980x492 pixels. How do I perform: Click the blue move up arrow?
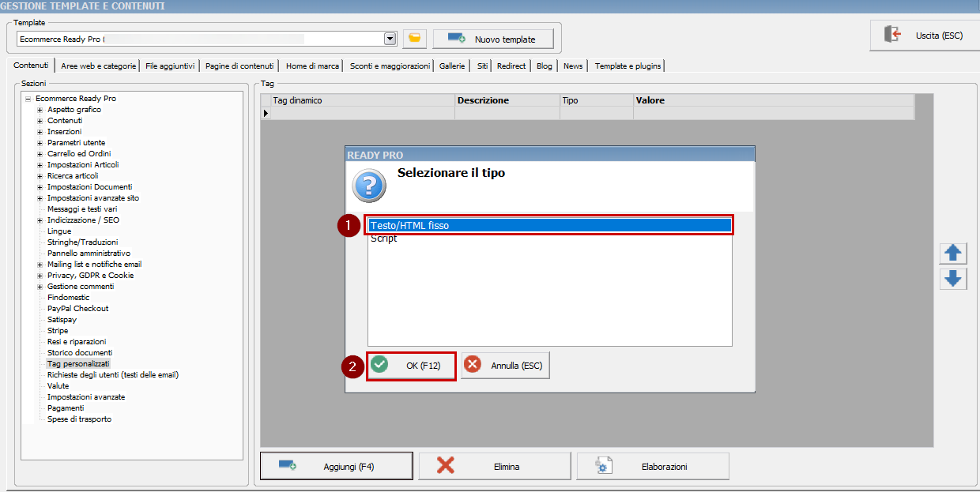[953, 254]
